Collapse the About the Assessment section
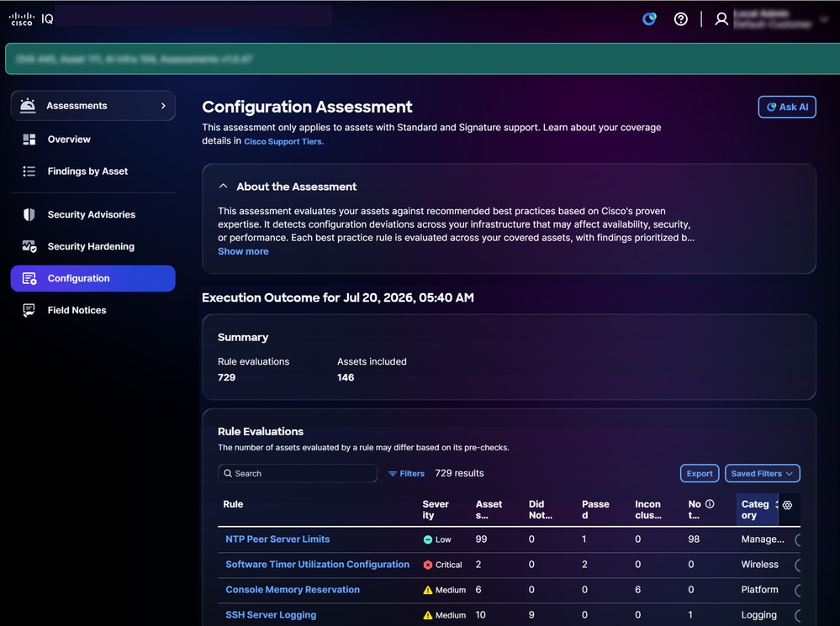This screenshot has height=626, width=840. pos(224,187)
